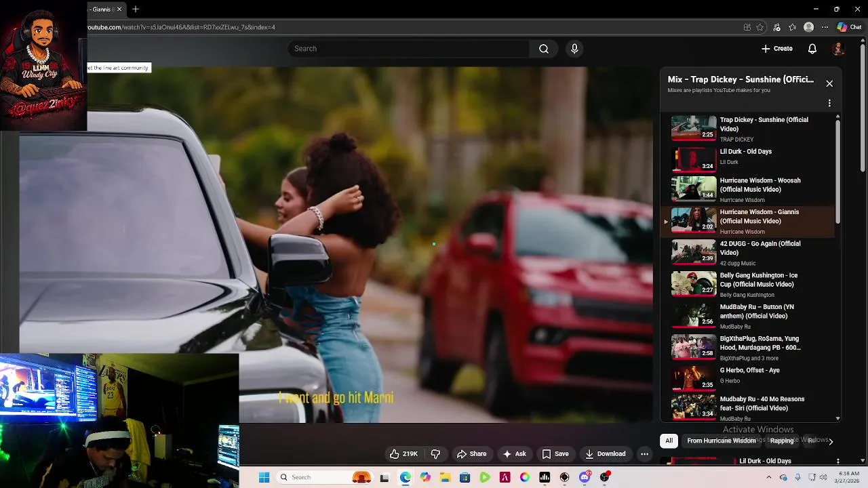The width and height of the screenshot is (868, 488).
Task: Open Copilot Chat in browser
Action: click(849, 27)
